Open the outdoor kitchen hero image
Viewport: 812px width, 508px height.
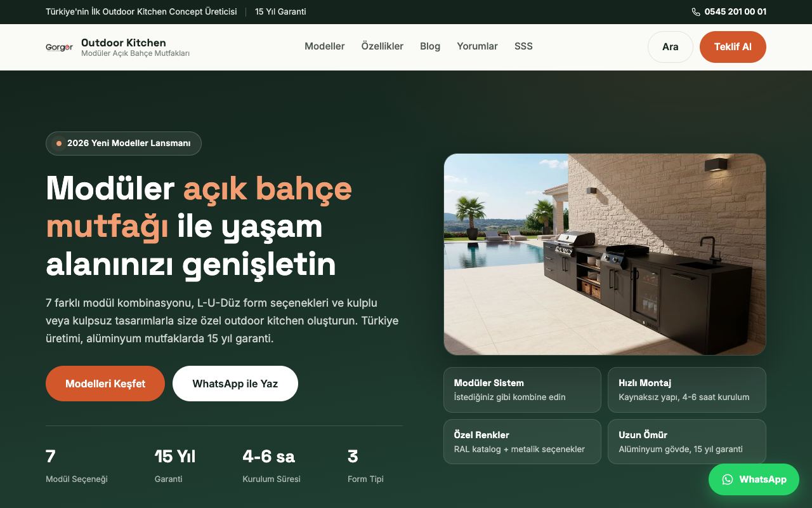(x=605, y=254)
